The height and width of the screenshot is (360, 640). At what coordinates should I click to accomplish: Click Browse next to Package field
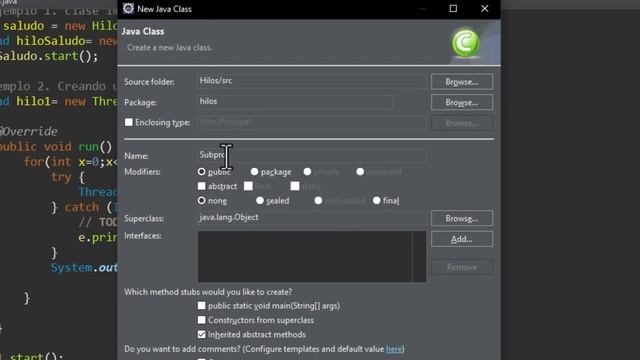(462, 102)
